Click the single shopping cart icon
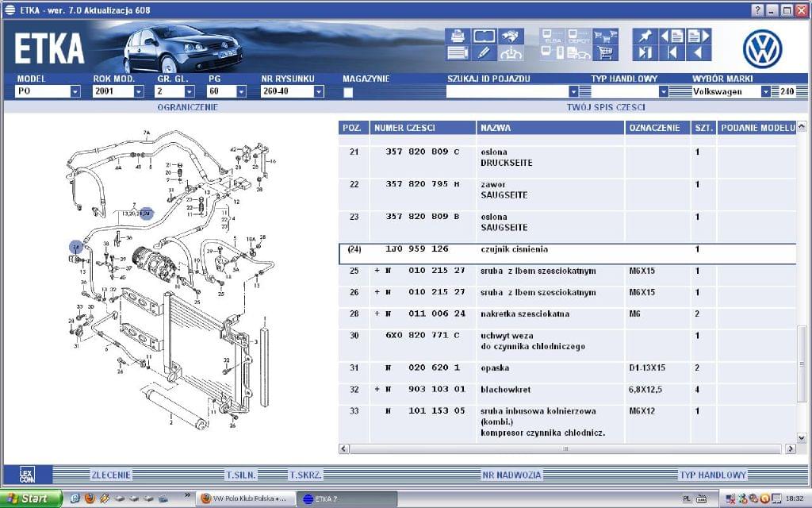This screenshot has width=812, height=508. [605, 52]
